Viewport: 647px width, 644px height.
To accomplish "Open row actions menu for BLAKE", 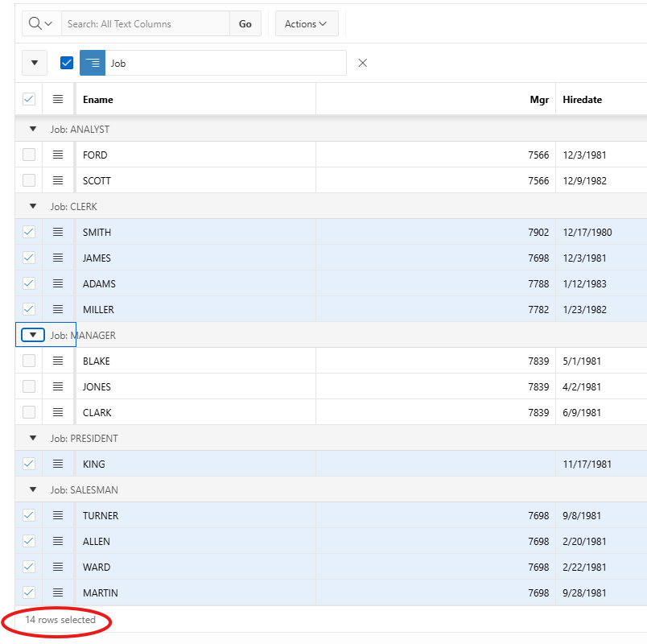I will tap(58, 361).
